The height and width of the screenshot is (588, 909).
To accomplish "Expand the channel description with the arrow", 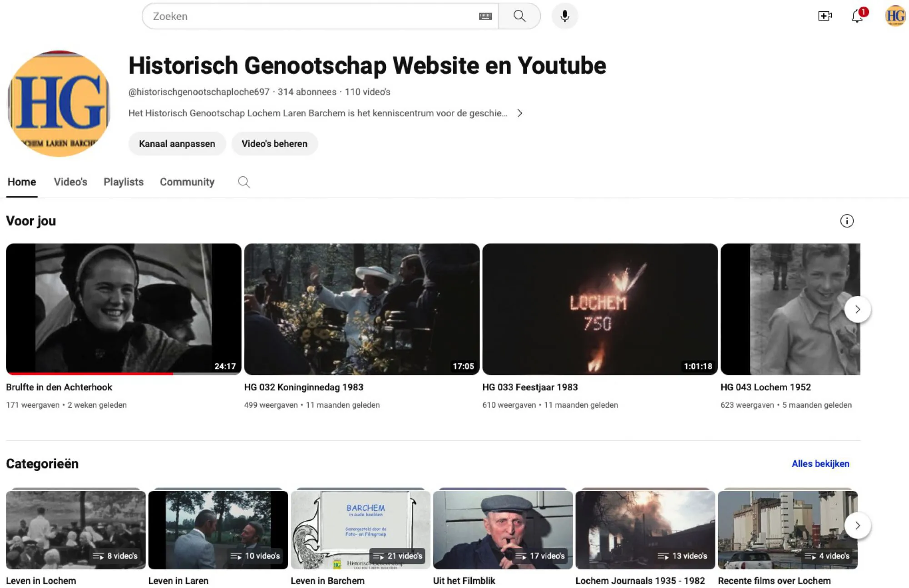I will pos(520,113).
